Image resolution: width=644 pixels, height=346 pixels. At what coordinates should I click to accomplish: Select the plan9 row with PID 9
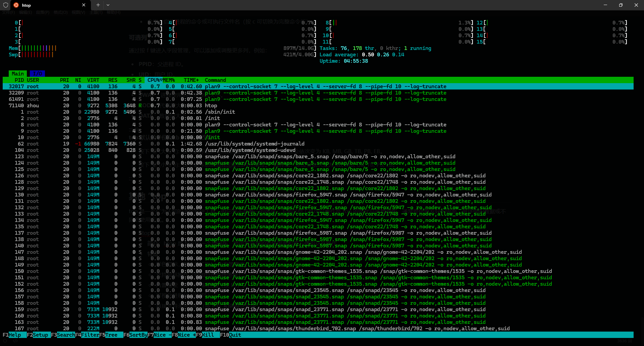[x=318, y=131]
